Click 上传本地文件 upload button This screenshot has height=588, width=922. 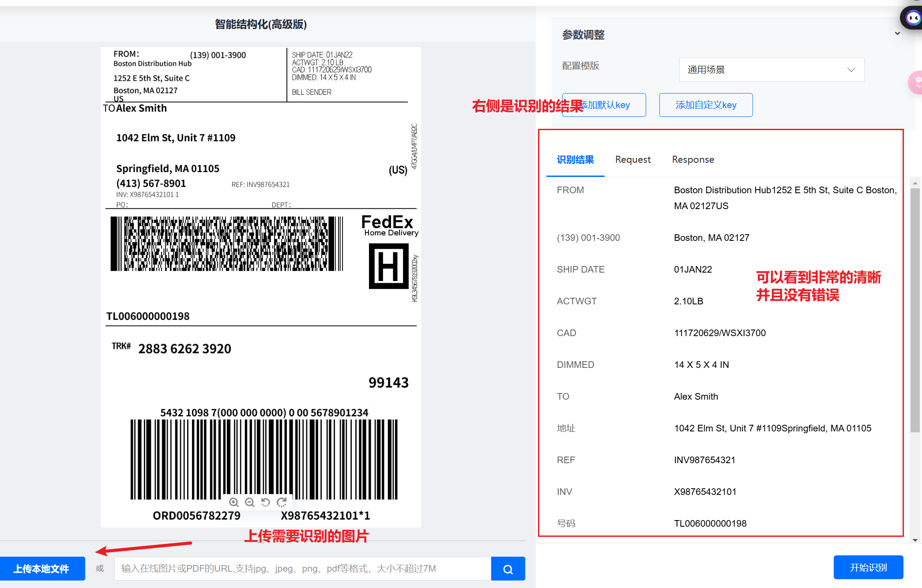click(42, 569)
